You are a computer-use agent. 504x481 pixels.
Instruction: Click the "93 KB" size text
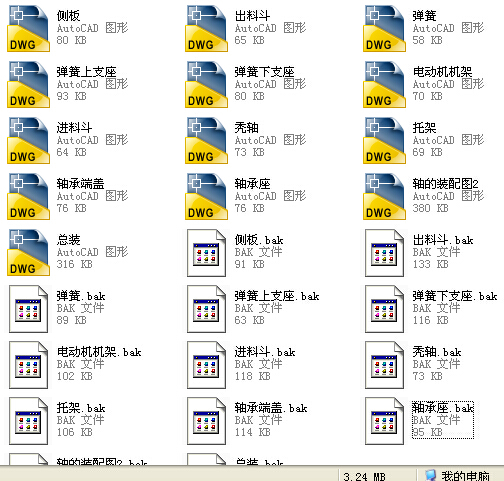(x=71, y=96)
